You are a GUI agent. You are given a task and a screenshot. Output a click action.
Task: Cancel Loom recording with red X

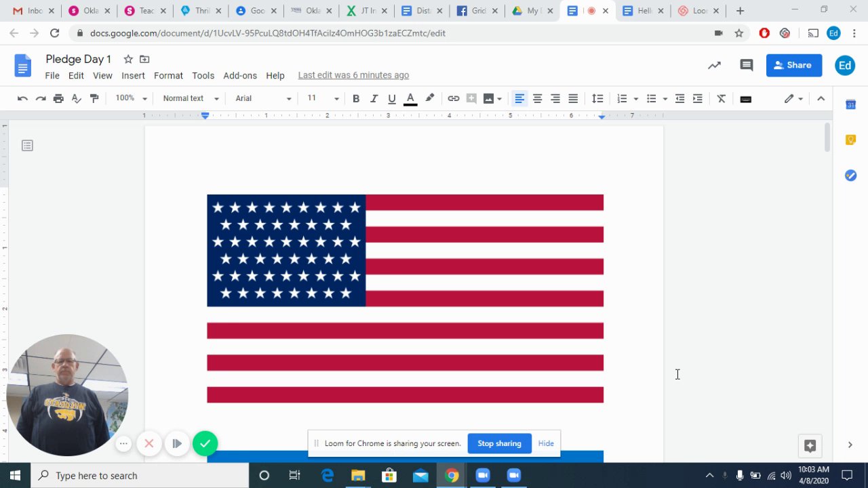149,444
